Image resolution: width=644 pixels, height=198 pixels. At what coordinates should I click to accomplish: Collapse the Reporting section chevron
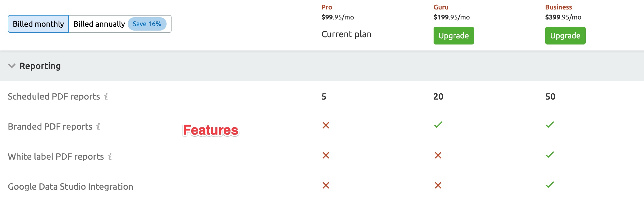[x=12, y=66]
